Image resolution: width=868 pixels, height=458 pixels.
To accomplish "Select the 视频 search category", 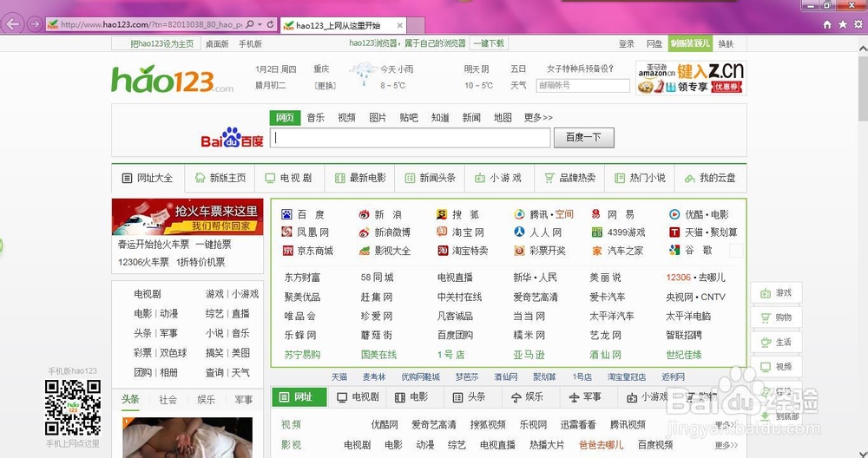I will pyautogui.click(x=346, y=118).
